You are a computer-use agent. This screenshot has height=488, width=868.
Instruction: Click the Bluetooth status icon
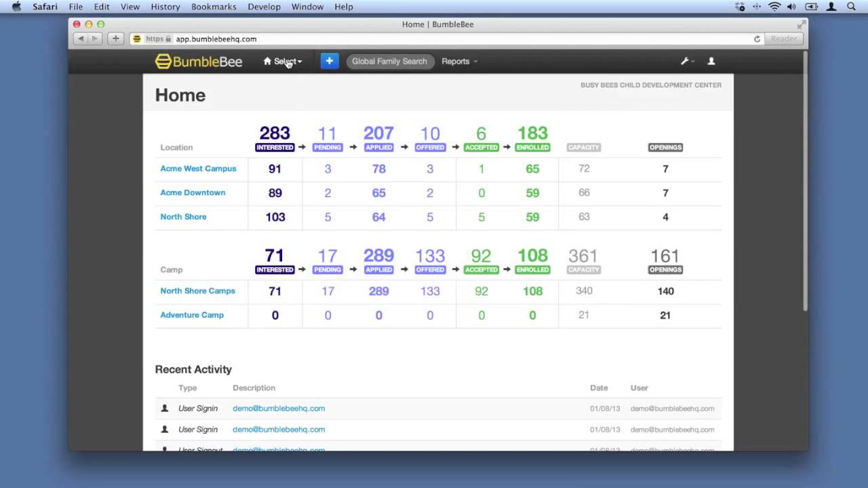click(x=758, y=7)
